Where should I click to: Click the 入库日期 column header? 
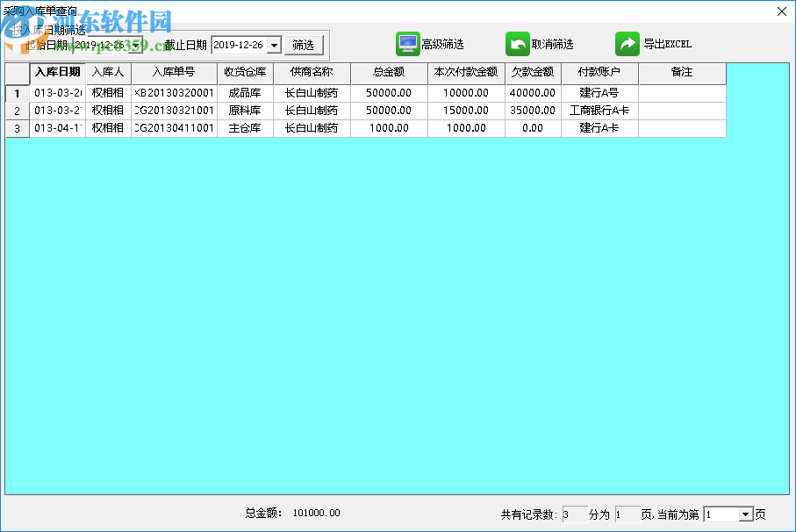(58, 73)
